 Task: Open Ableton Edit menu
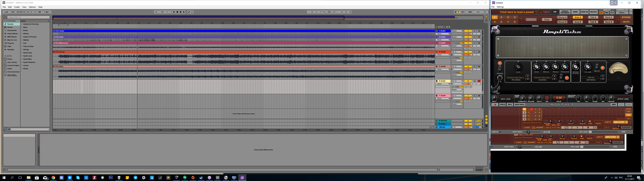pos(10,7)
